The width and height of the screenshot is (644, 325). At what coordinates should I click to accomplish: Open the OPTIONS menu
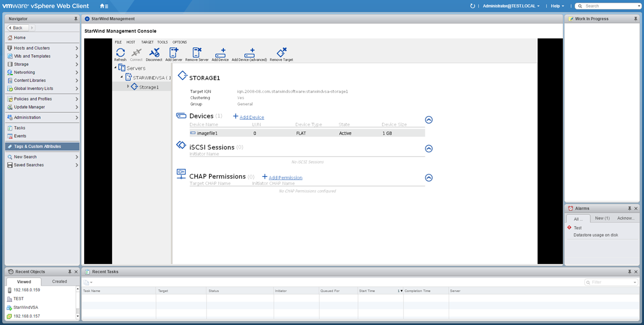[180, 42]
